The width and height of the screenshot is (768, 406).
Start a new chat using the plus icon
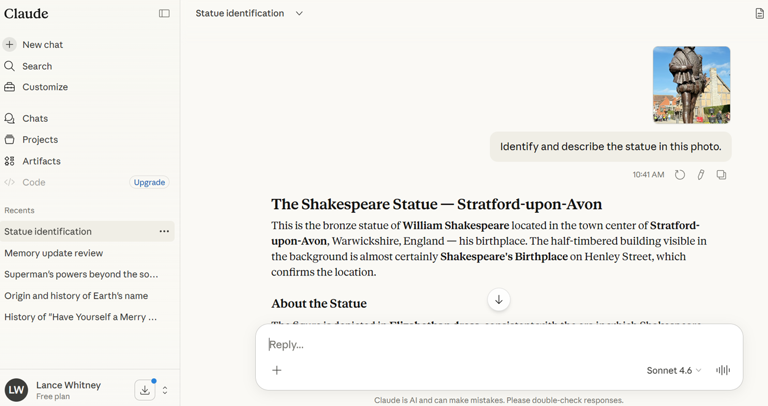pyautogui.click(x=10, y=45)
